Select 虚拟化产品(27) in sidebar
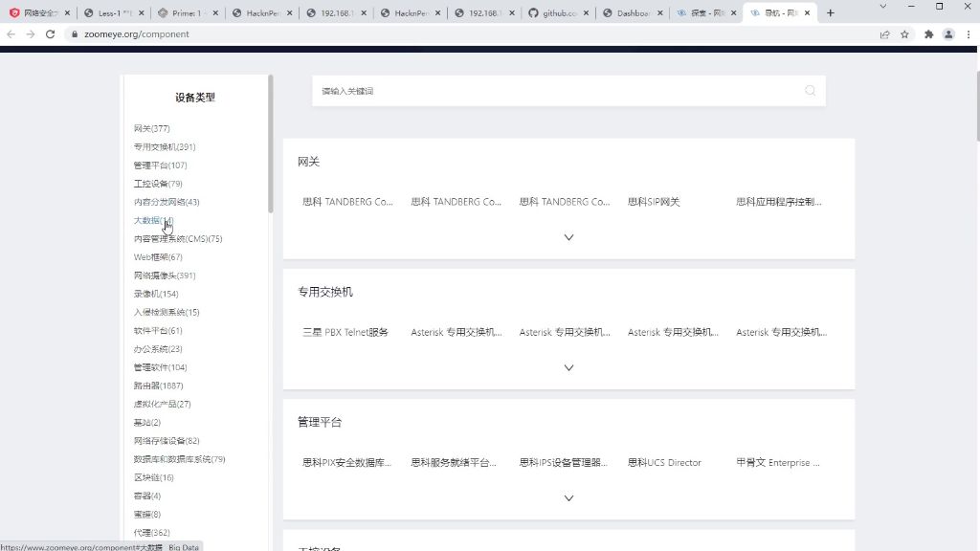This screenshot has height=551, width=980. [162, 405]
